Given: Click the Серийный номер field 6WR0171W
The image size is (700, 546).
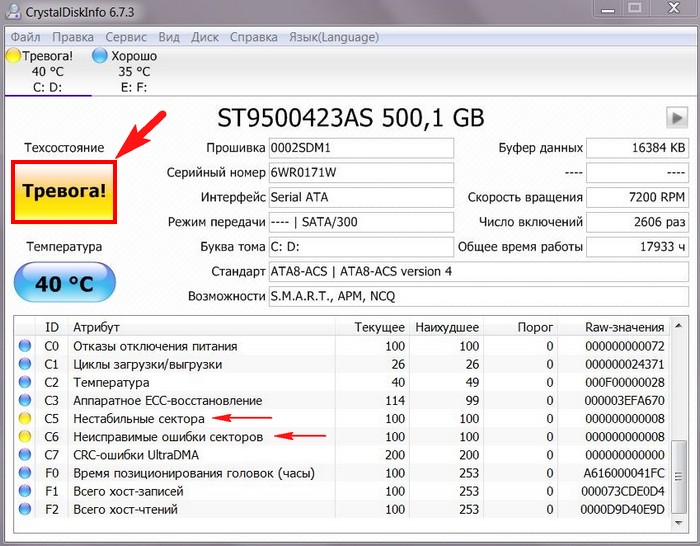Looking at the screenshot, I should tap(360, 172).
